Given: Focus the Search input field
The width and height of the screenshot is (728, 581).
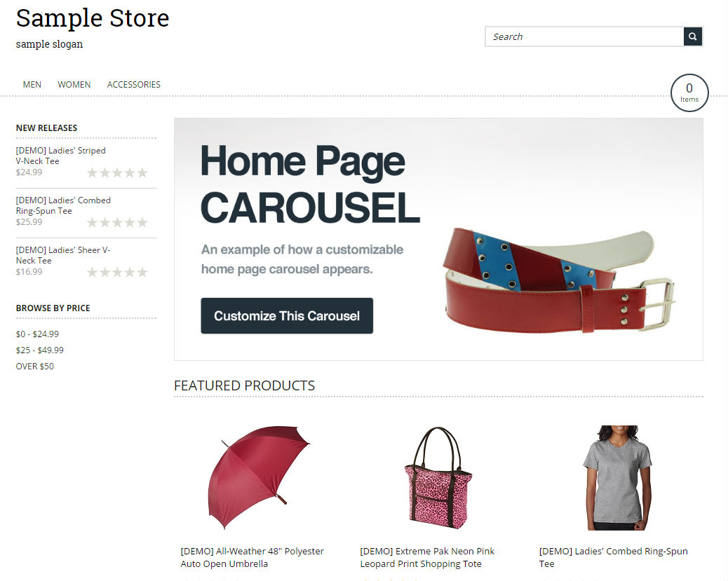Looking at the screenshot, I should pos(584,36).
